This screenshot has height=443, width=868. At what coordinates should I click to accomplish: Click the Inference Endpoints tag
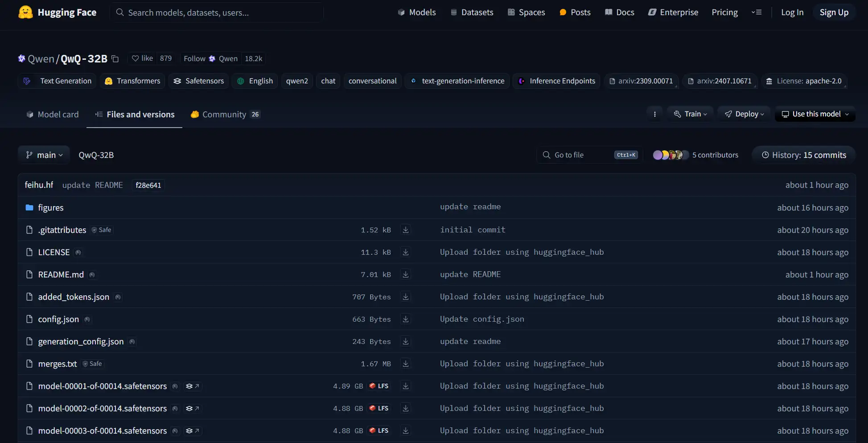[556, 81]
